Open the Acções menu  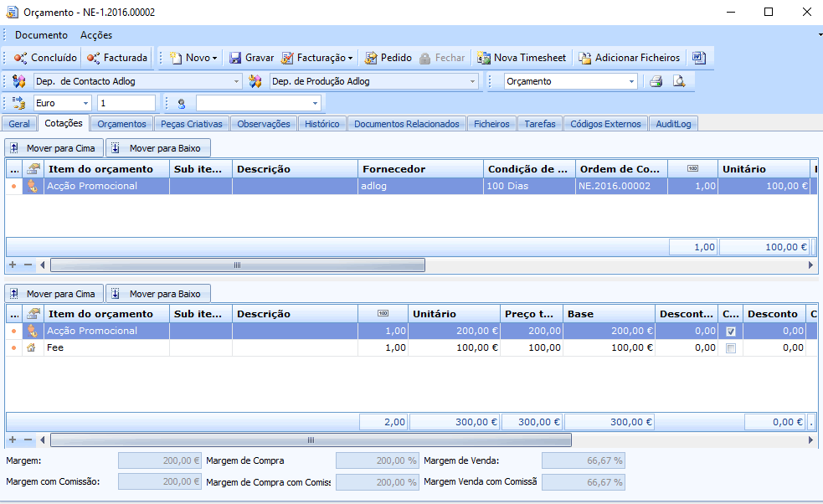pos(95,35)
